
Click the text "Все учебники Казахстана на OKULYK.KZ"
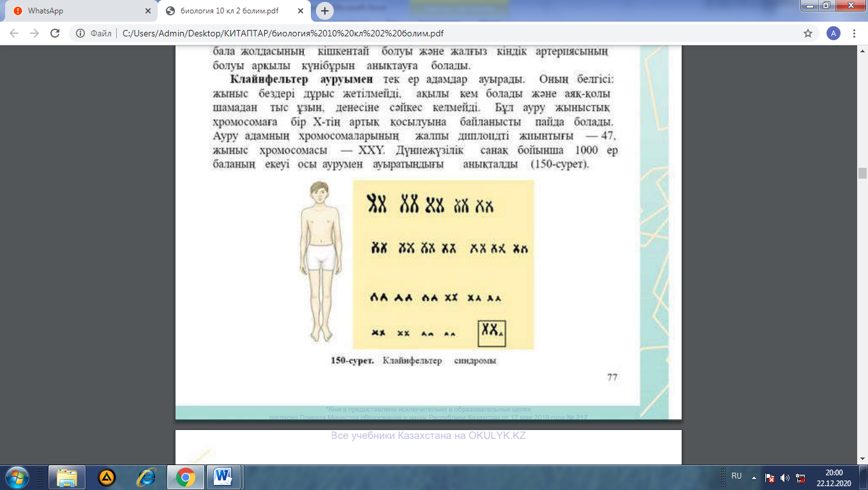point(428,436)
